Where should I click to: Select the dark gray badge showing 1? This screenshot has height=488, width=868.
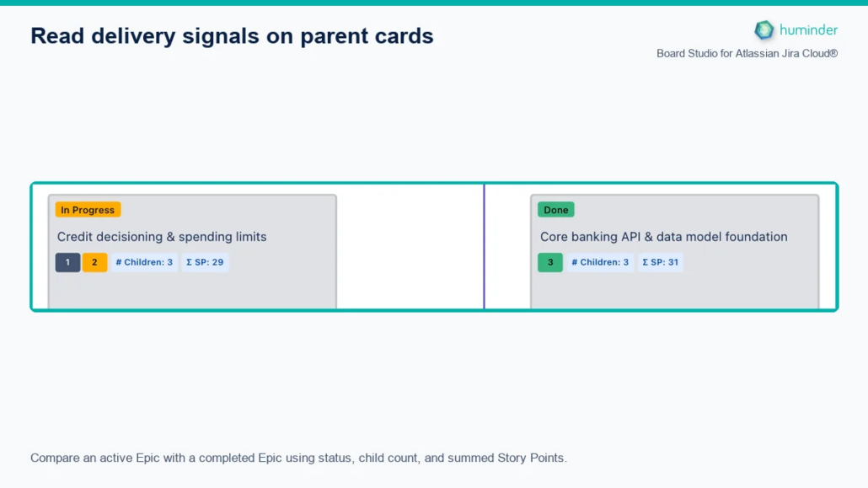click(x=67, y=262)
